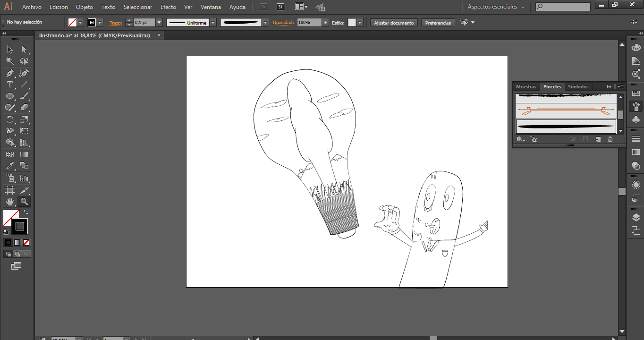Image resolution: width=644 pixels, height=340 pixels.
Task: Switch to the Muestras tab
Action: click(x=526, y=87)
